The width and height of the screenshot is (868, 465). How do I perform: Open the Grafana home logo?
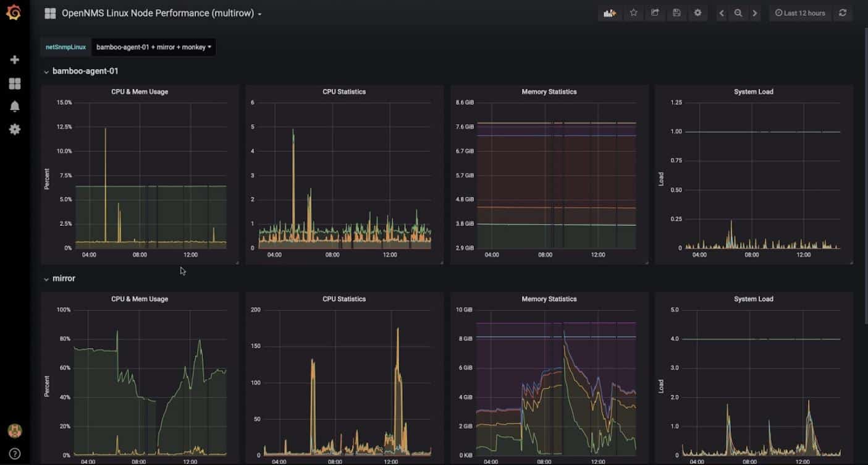[x=13, y=12]
